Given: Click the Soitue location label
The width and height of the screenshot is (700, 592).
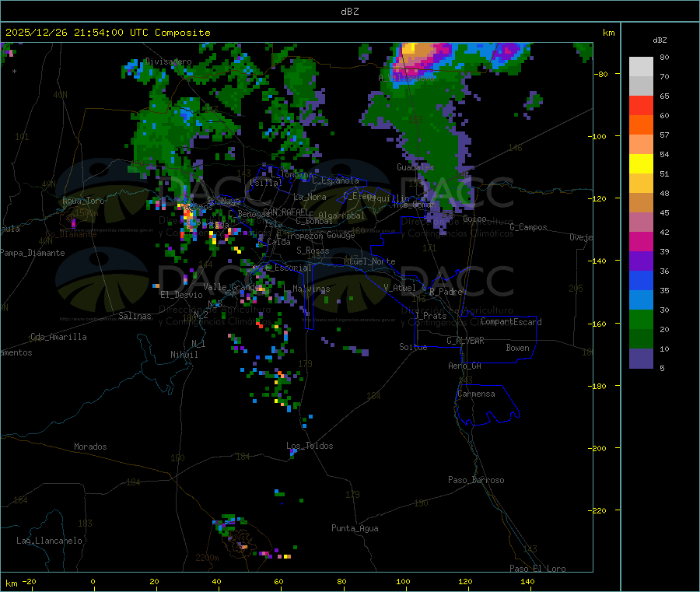Looking at the screenshot, I should click(x=413, y=347).
